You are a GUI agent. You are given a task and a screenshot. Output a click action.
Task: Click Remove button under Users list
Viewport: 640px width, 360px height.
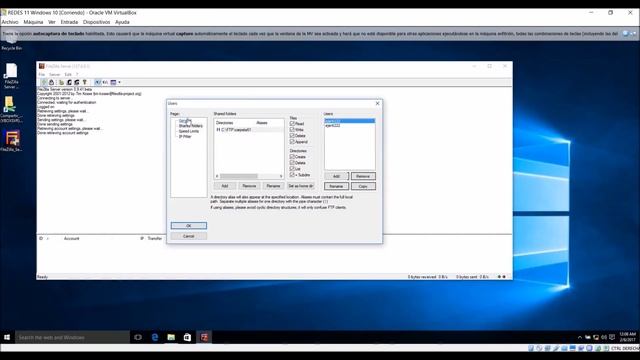[x=363, y=176]
